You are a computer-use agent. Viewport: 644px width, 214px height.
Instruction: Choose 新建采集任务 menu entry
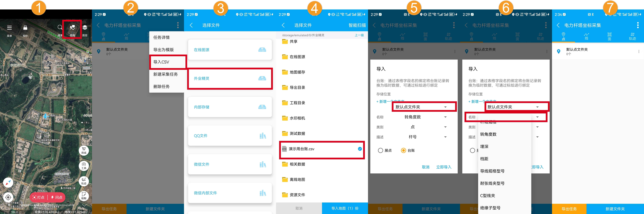(166, 74)
